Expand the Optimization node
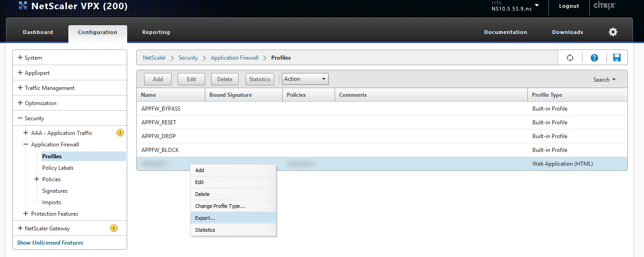 pyautogui.click(x=20, y=103)
